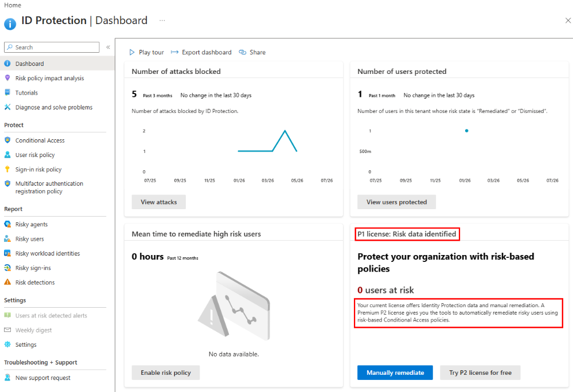Image resolution: width=573 pixels, height=392 pixels.
Task: Click the magnifier icon in search box
Action: click(10, 47)
